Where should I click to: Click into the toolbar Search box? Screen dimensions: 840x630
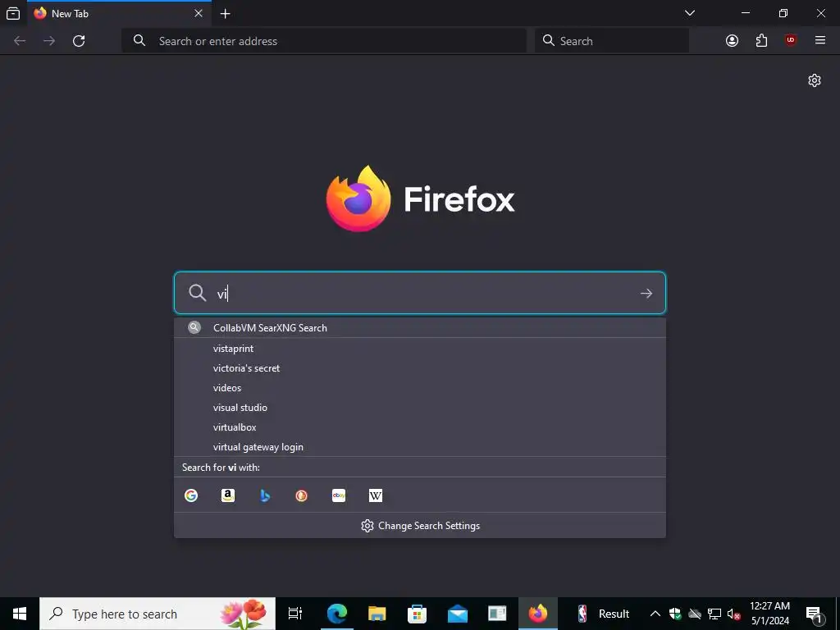click(612, 41)
